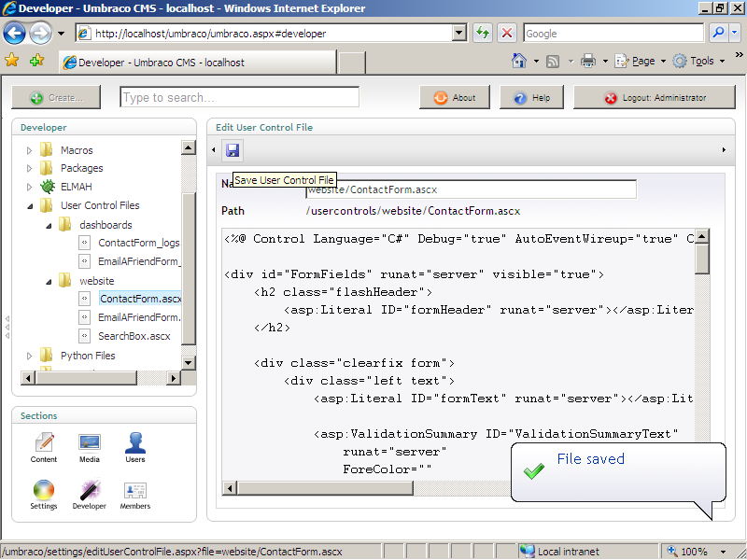Refresh the current page

(x=483, y=34)
